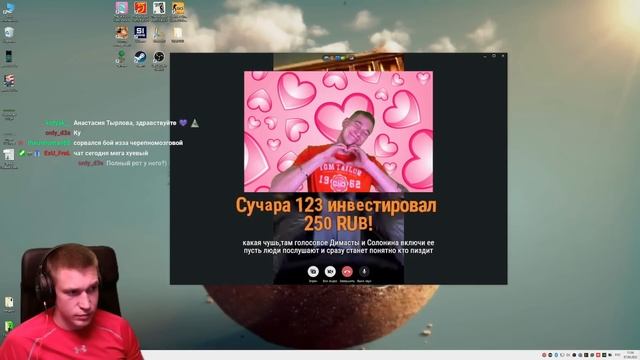
Task: Click chat message "Анастасия Тырлова, здравствуйте"
Action: click(125, 123)
